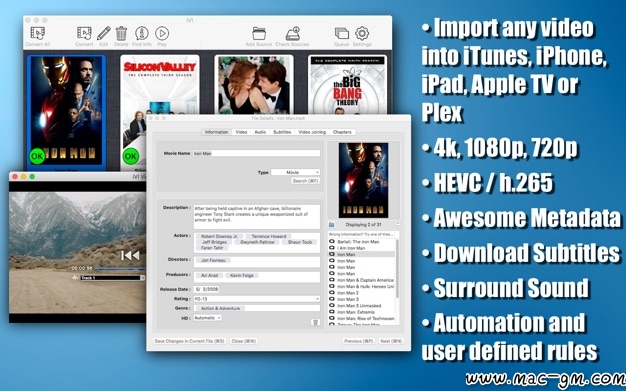Switch to the Subtitles tab
The image size is (626, 391).
click(282, 132)
